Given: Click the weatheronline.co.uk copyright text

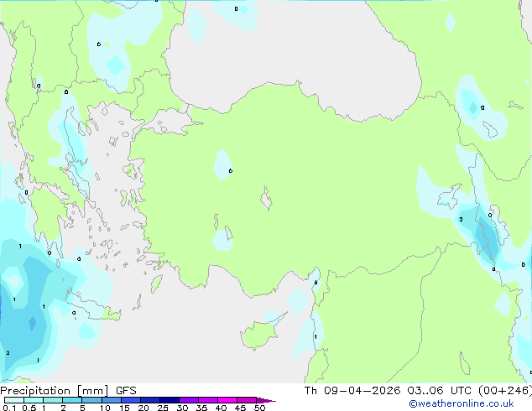Looking at the screenshot, I should click(x=462, y=403).
